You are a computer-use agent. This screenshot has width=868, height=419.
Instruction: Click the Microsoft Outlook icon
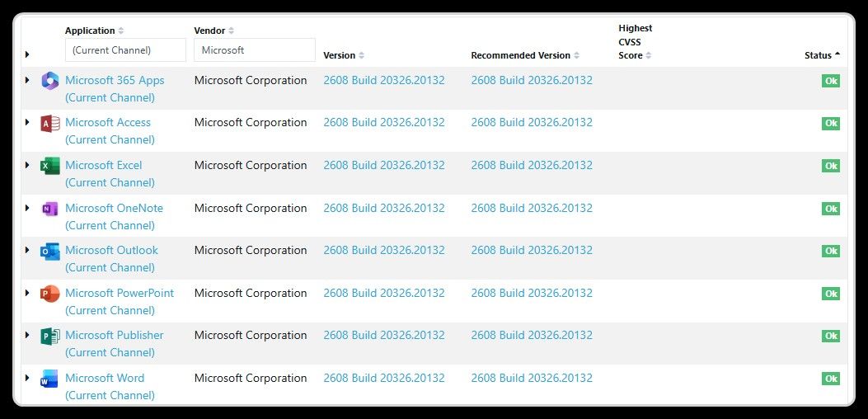(x=49, y=251)
